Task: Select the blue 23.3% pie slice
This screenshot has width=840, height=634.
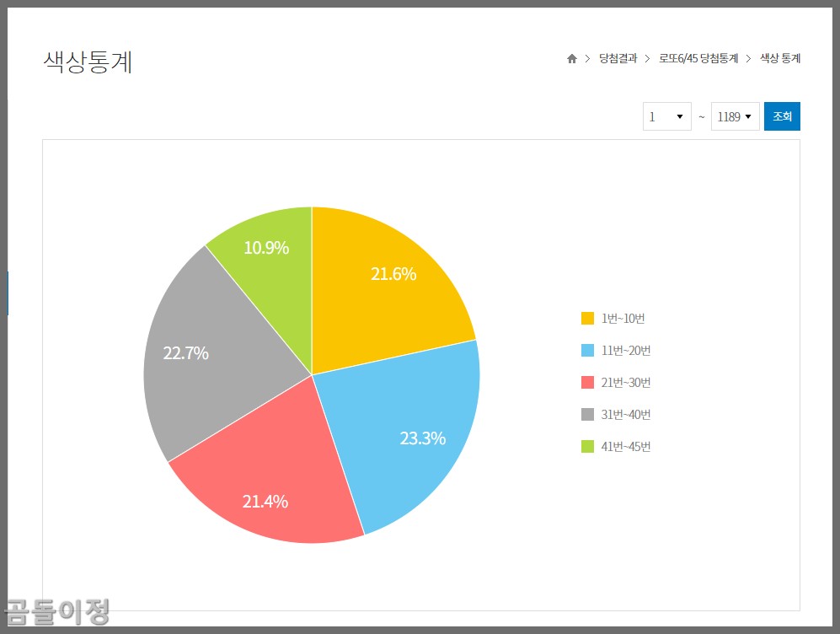Action: point(424,438)
